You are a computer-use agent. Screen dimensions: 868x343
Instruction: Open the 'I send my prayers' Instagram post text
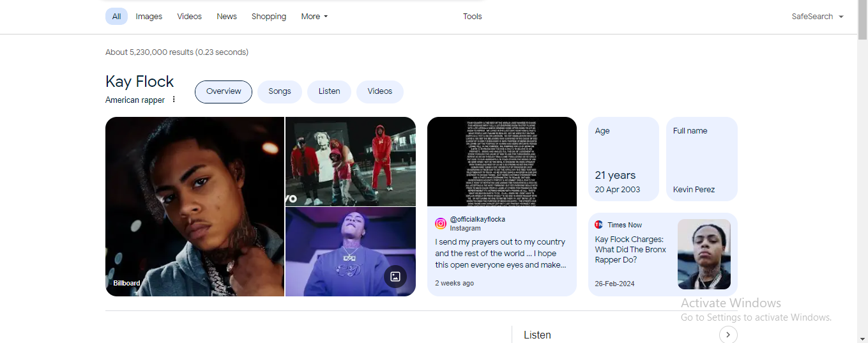tap(500, 254)
